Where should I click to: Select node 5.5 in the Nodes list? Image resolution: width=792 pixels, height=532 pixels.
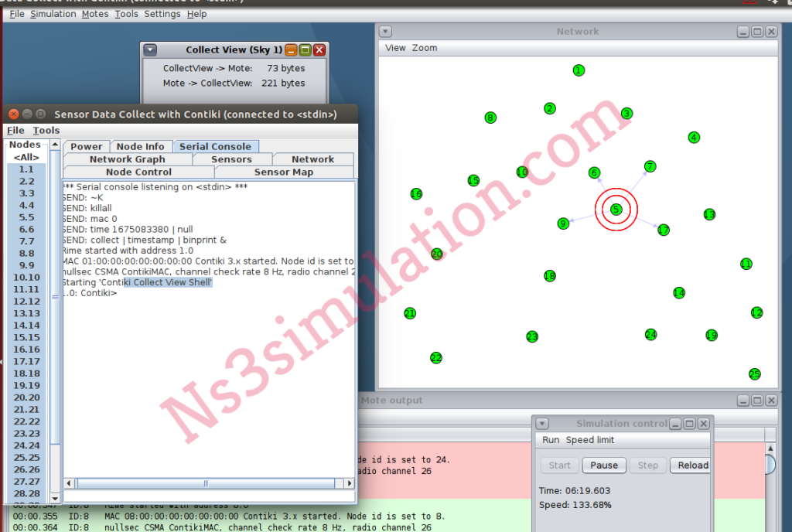[26, 217]
